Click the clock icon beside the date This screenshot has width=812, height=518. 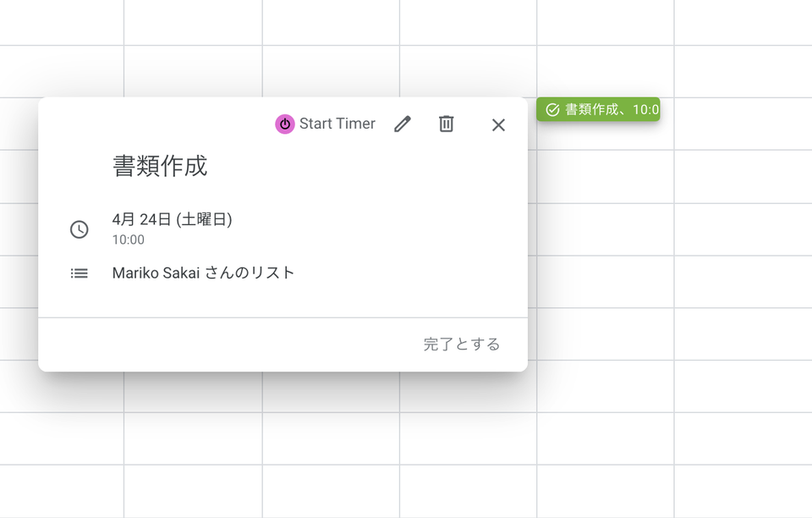80,229
